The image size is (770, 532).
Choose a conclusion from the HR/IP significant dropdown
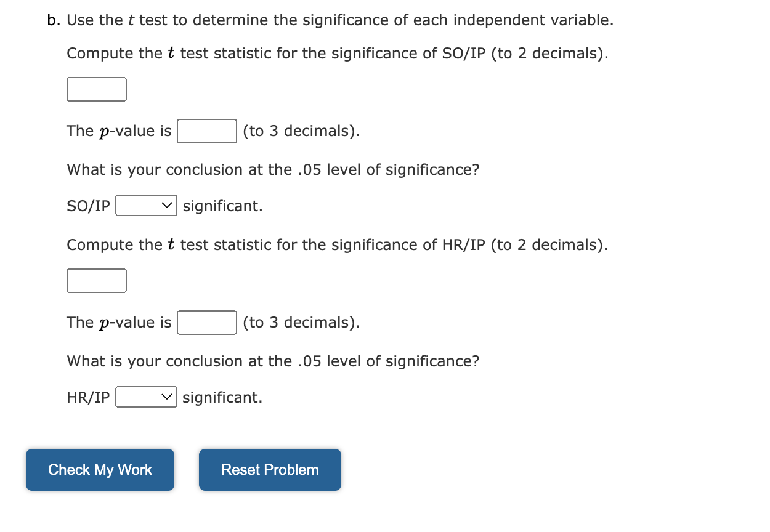[x=146, y=397]
